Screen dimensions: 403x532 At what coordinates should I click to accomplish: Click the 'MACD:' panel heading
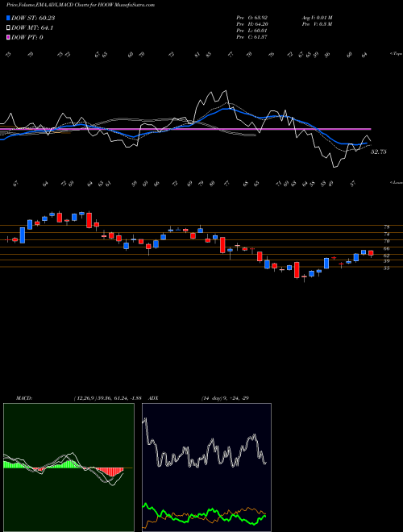pos(24,397)
